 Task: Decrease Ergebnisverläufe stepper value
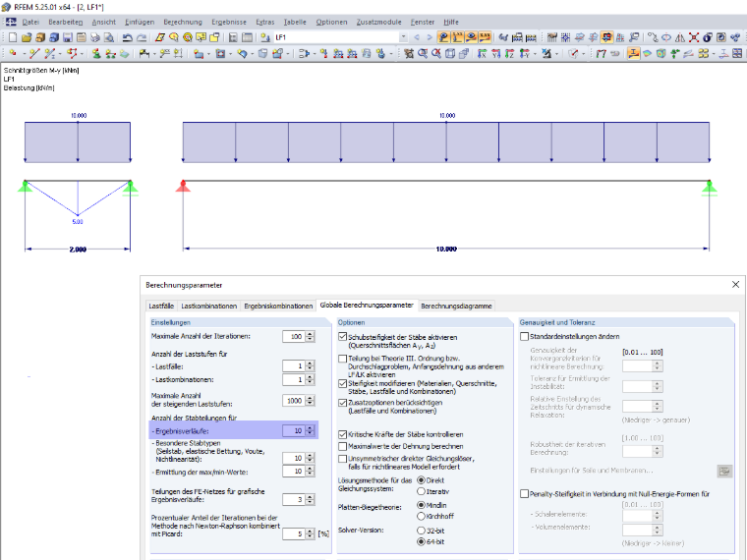pos(311,433)
